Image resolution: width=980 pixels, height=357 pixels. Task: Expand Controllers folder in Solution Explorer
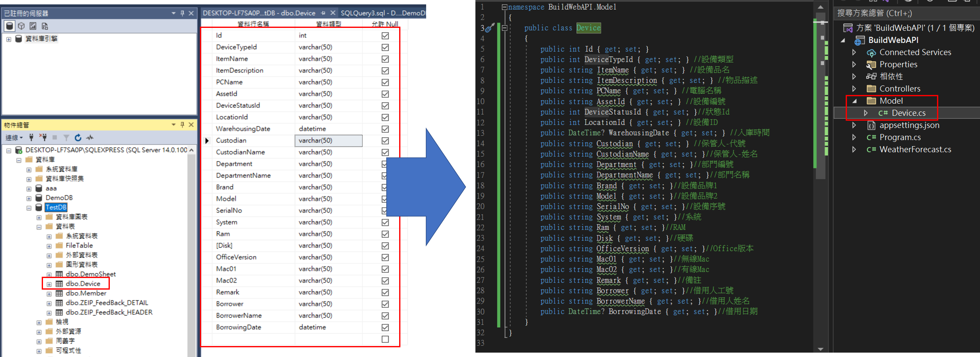(854, 88)
